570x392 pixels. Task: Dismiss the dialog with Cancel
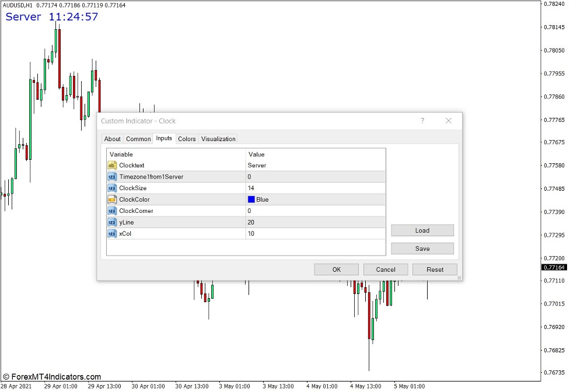pos(385,269)
